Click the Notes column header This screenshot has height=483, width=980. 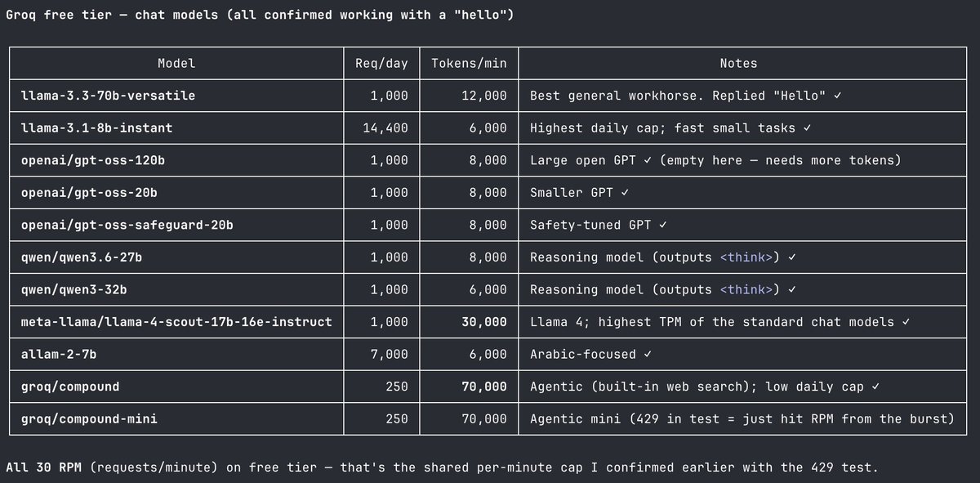click(738, 63)
